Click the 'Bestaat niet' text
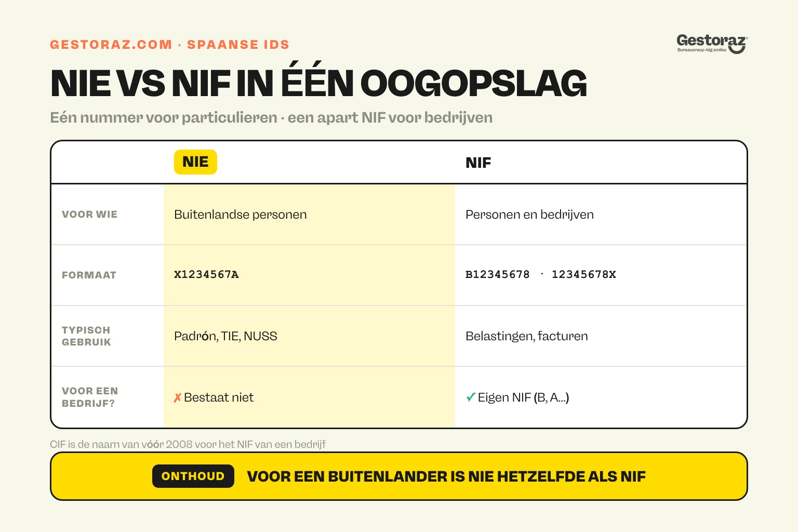The image size is (798, 532). (219, 397)
